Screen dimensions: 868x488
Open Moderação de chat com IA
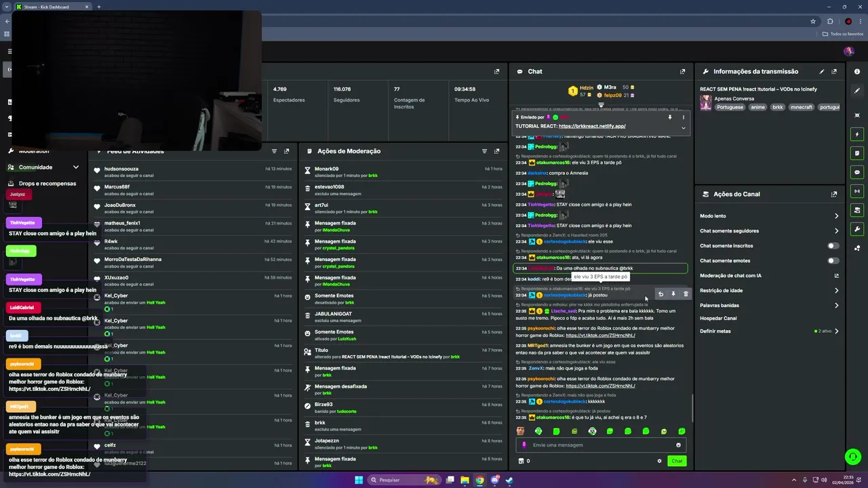tap(770, 276)
